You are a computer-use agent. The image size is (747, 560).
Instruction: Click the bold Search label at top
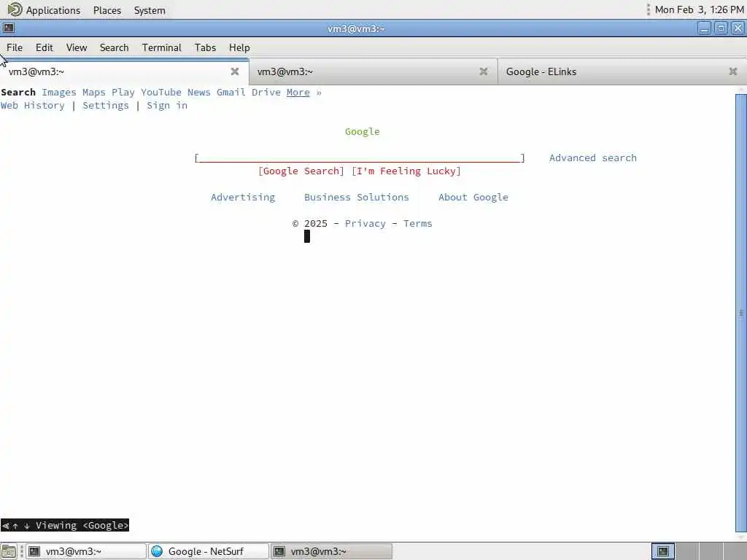18,93
